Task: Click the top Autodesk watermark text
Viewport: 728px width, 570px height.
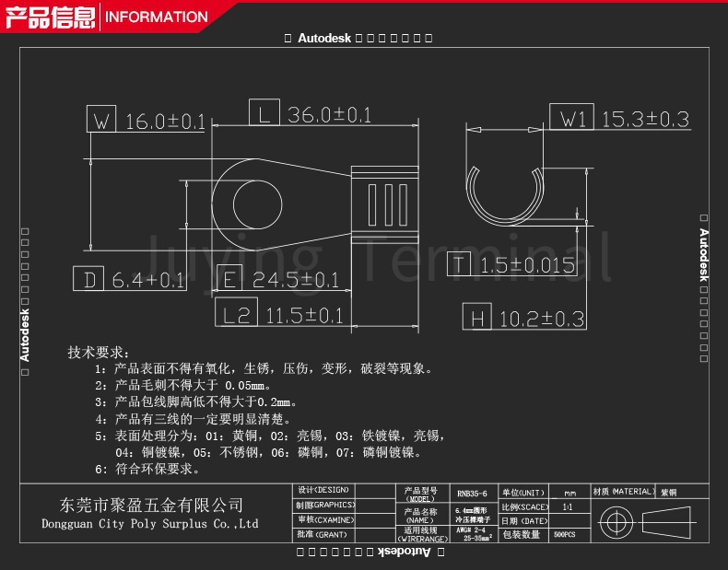Action: point(323,39)
